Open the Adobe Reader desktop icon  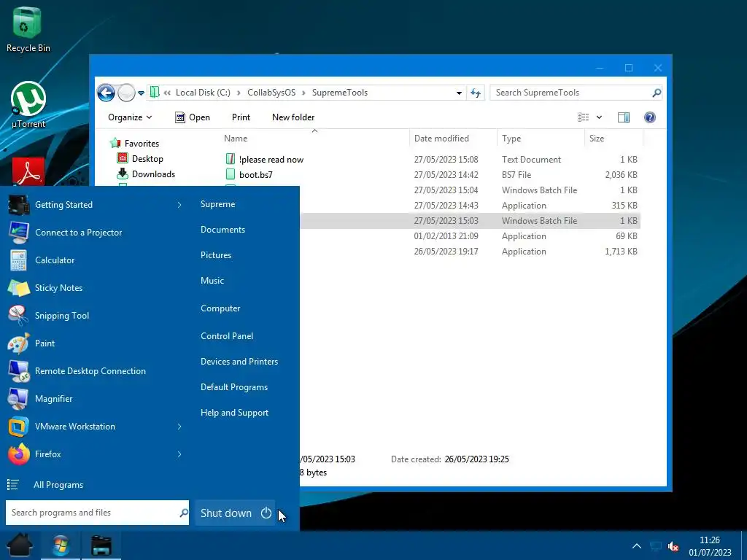click(28, 171)
